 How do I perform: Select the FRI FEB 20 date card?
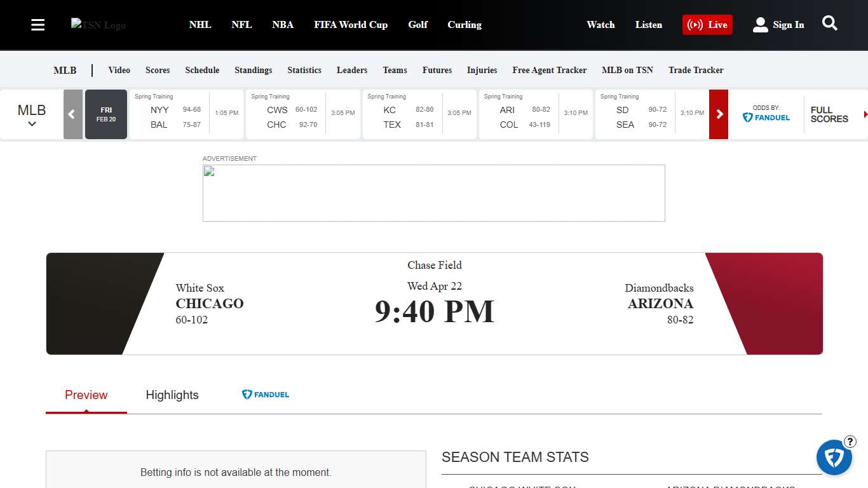tap(105, 114)
